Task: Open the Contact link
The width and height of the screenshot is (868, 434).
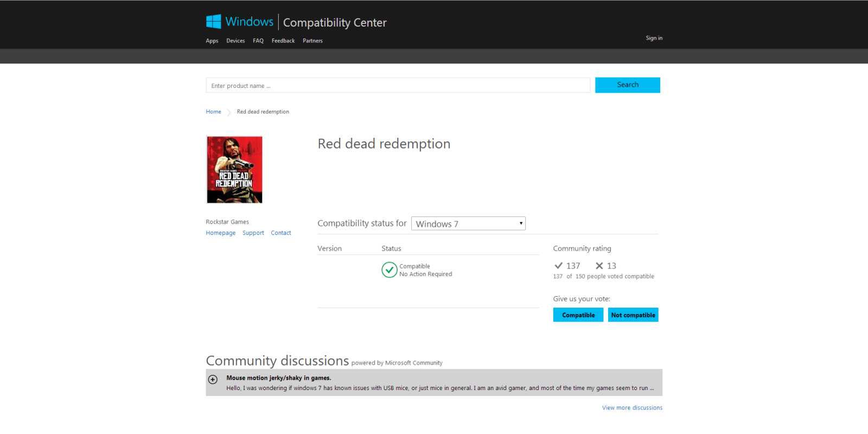Action: [281, 233]
